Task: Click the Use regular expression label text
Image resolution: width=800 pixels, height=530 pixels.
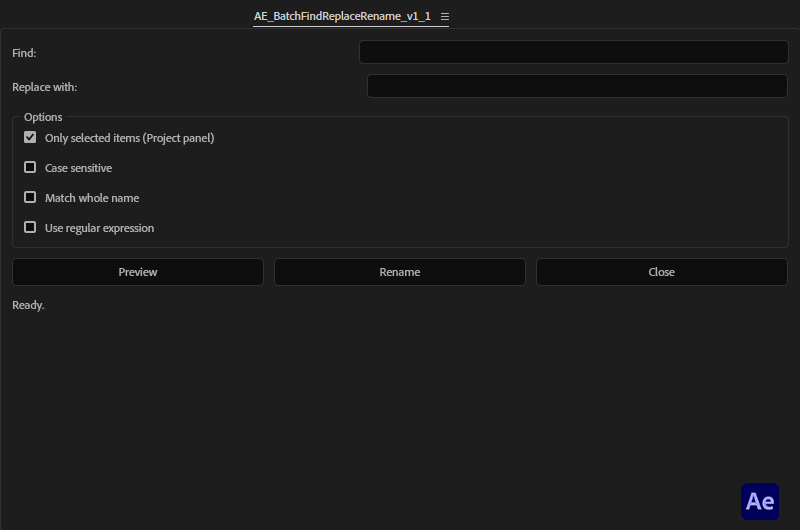Action: click(x=99, y=228)
